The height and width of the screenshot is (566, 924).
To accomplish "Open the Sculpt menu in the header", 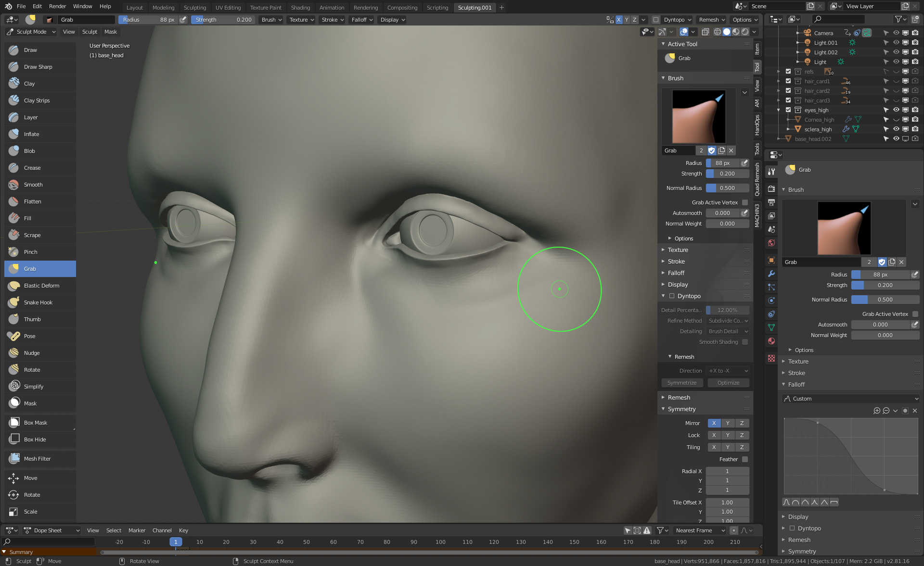I will click(x=90, y=32).
